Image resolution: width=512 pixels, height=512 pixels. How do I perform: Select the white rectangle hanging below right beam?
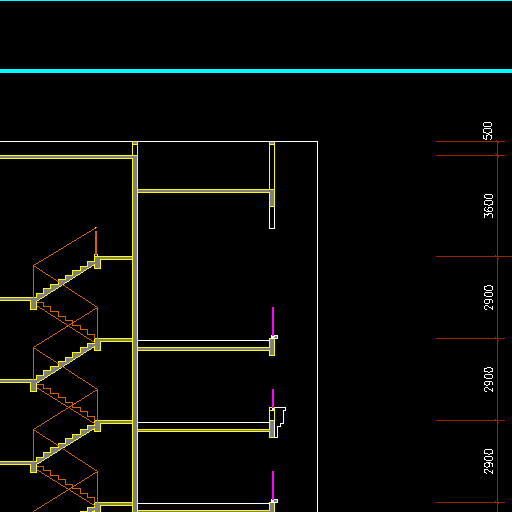(x=272, y=217)
